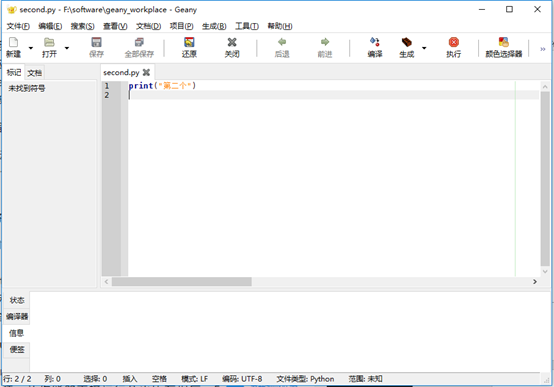Click the status bar text '模式: LF'
This screenshot has width=554, height=387.
point(195,379)
